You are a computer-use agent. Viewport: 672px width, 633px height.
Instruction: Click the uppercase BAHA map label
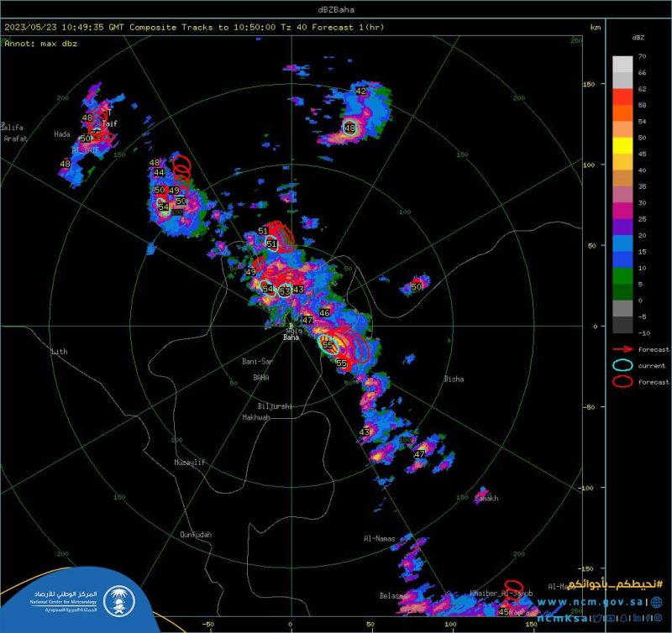tap(261, 377)
